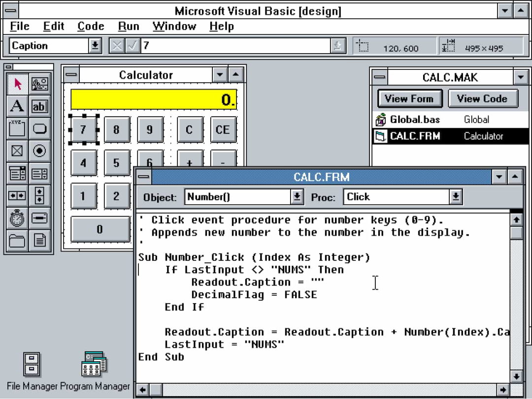
Task: Select the Picture Box tool
Action: pyautogui.click(x=40, y=84)
